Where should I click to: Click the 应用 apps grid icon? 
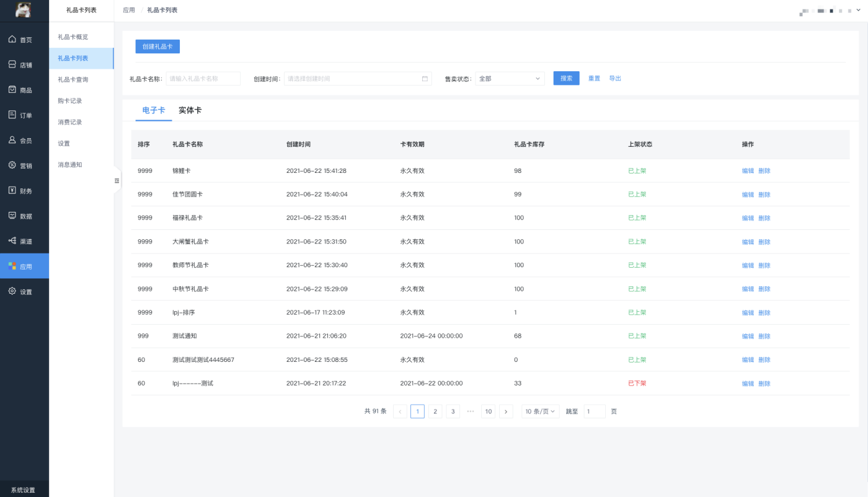pos(12,266)
